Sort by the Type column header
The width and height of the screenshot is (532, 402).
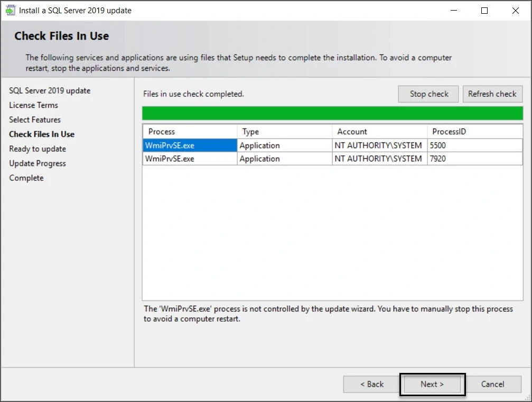(284, 132)
